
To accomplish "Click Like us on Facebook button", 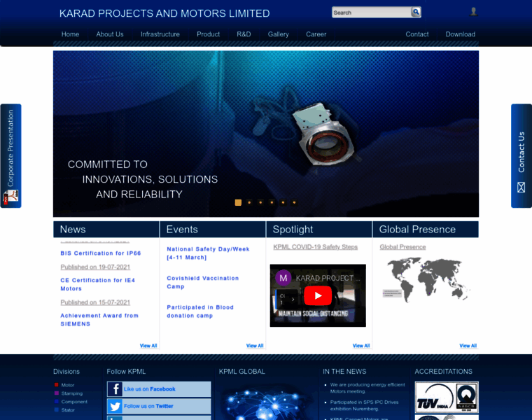I will coord(159,389).
